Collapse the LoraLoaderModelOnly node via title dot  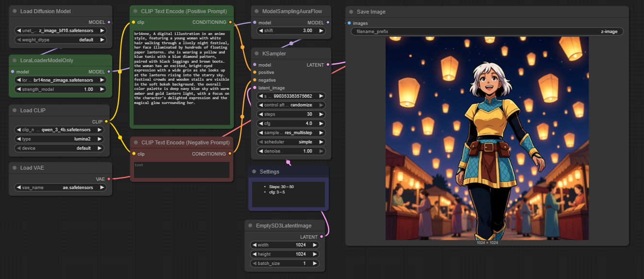coord(15,61)
